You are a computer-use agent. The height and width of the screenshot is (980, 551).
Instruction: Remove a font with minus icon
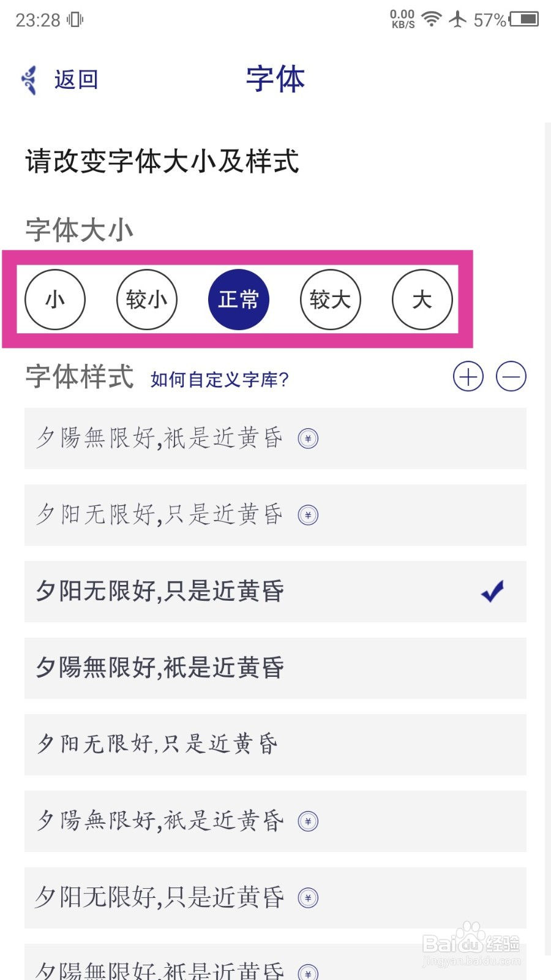[511, 376]
